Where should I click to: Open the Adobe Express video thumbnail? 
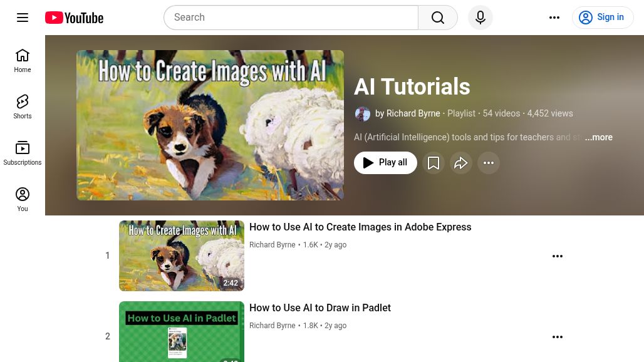coord(182,256)
